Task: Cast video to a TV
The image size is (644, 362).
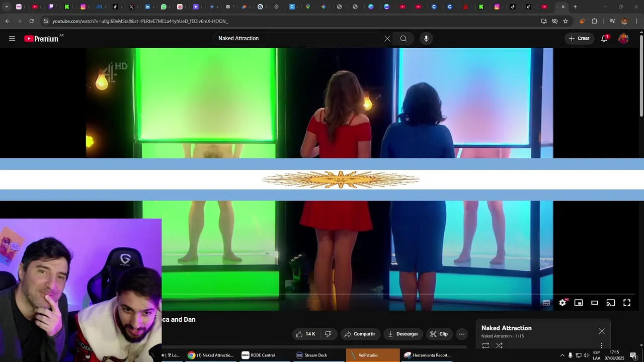Action: 611,303
